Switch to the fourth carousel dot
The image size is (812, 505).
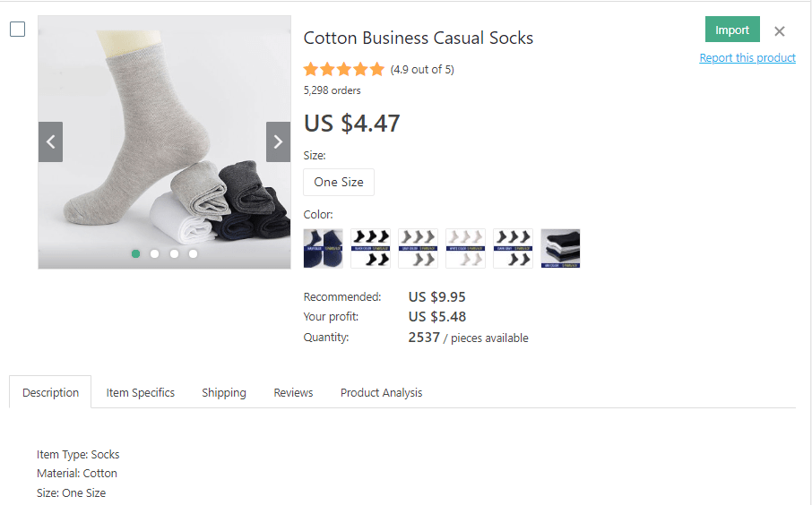click(193, 253)
